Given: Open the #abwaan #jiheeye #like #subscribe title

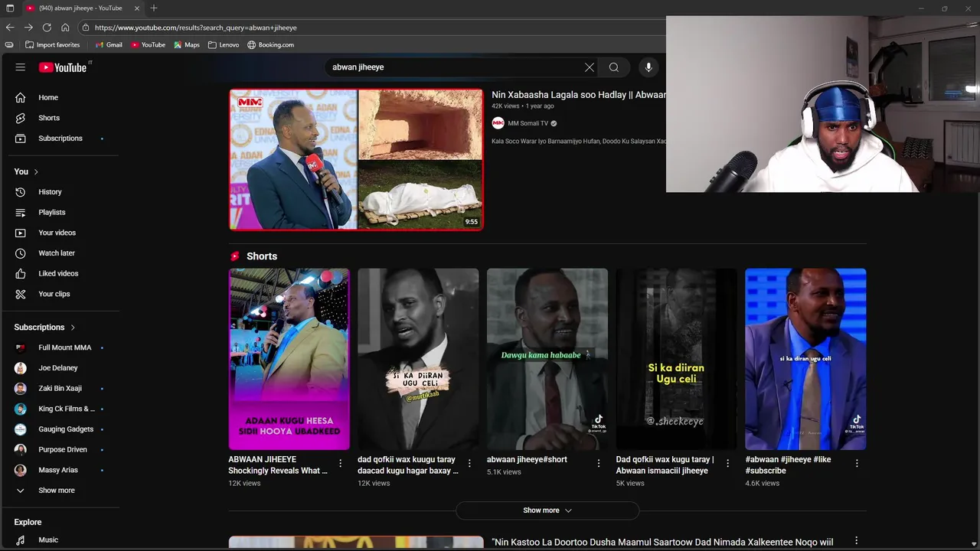Looking at the screenshot, I should [x=788, y=465].
